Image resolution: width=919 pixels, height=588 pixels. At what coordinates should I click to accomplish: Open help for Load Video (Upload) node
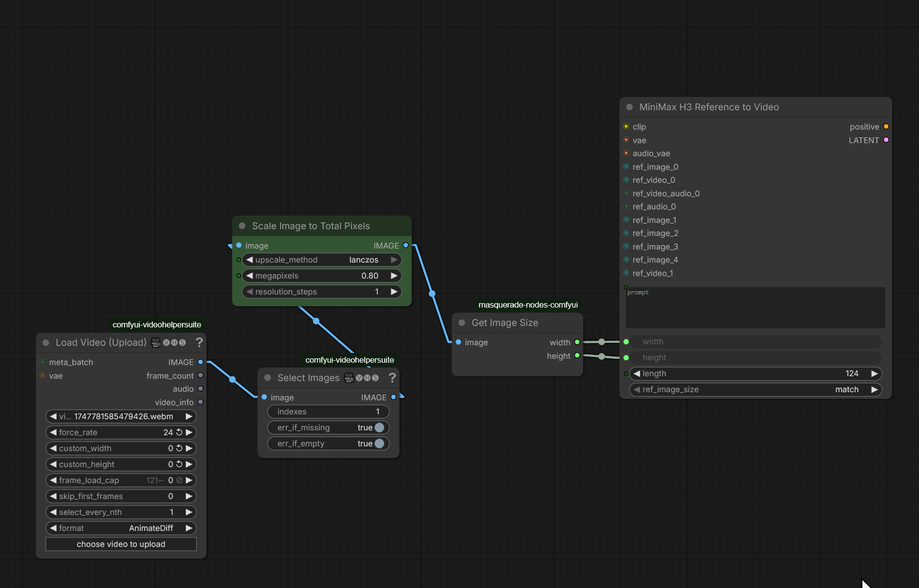[199, 342]
